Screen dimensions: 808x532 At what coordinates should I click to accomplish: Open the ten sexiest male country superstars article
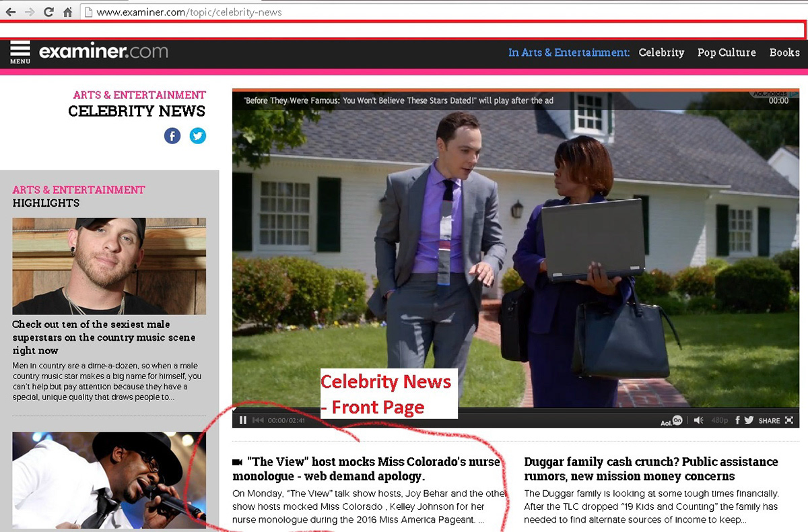tap(104, 337)
